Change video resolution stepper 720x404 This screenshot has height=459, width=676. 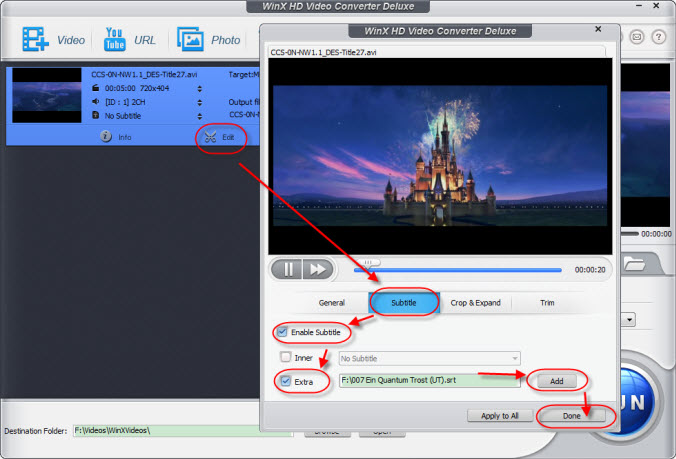pos(200,88)
